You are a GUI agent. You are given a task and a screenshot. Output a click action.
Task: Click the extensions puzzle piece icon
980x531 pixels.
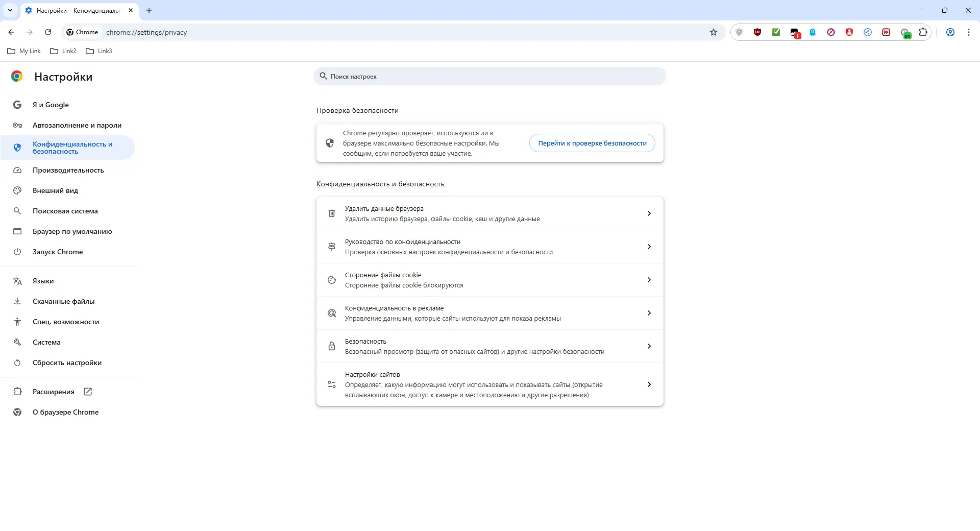[x=923, y=32]
